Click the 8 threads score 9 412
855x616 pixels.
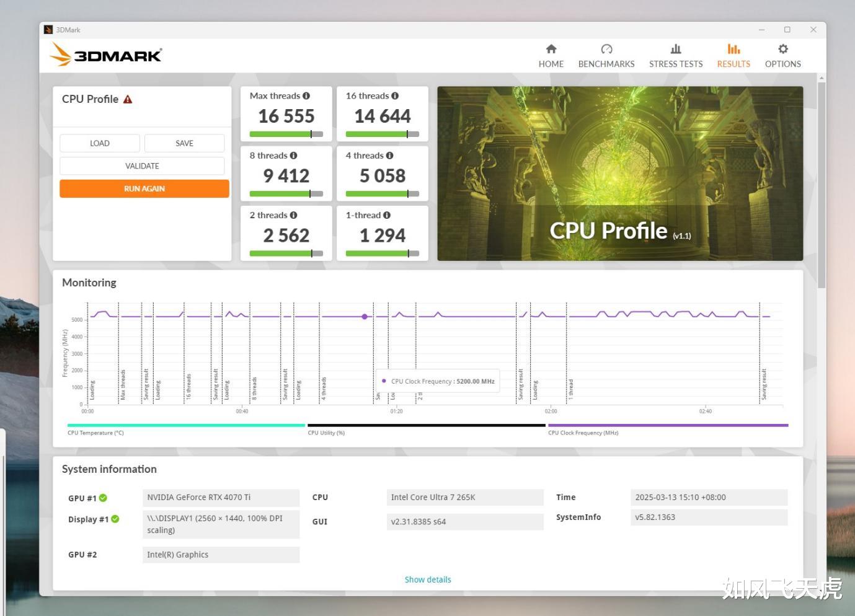286,176
